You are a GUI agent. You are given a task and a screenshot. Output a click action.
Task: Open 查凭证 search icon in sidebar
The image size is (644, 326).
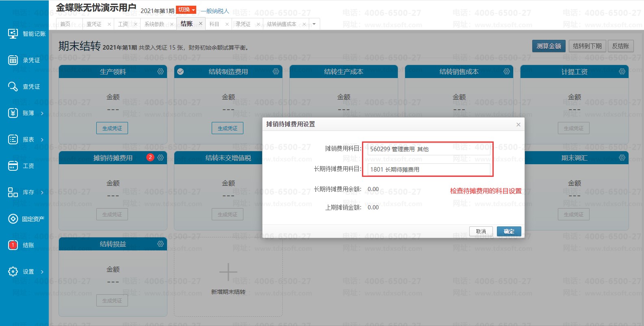pyautogui.click(x=13, y=87)
